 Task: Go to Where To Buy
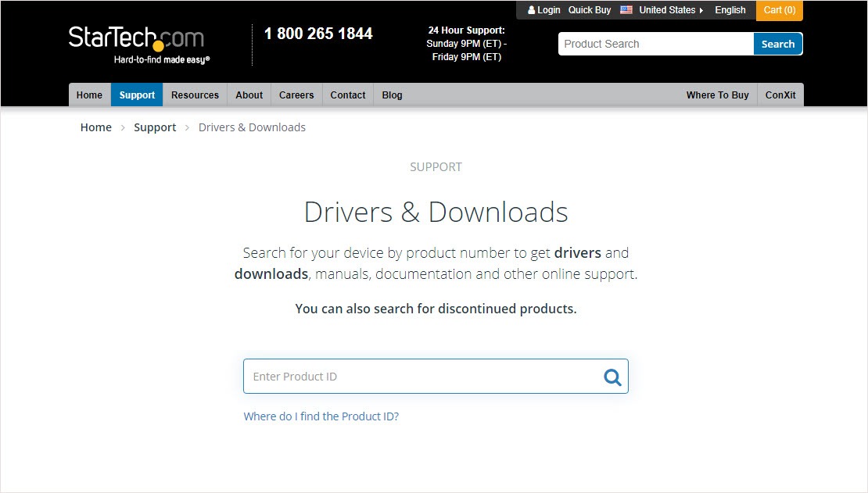pos(717,95)
